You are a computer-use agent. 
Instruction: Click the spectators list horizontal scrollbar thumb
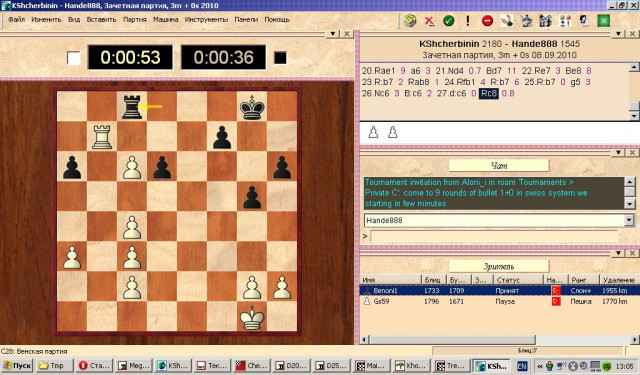(452, 339)
